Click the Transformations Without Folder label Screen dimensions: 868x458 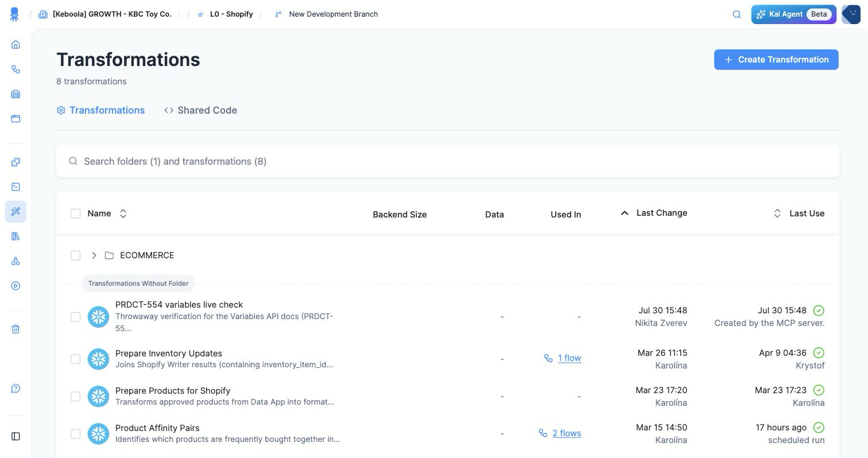[138, 284]
